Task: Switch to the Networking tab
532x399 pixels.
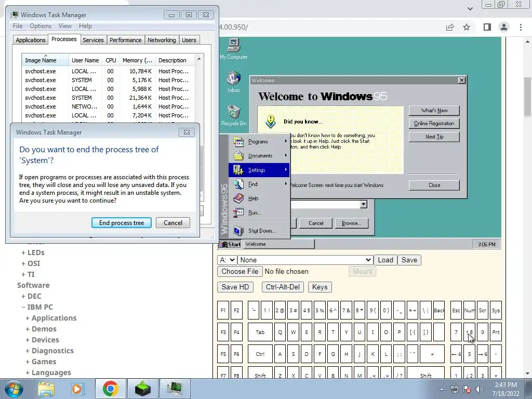Action: pyautogui.click(x=162, y=40)
